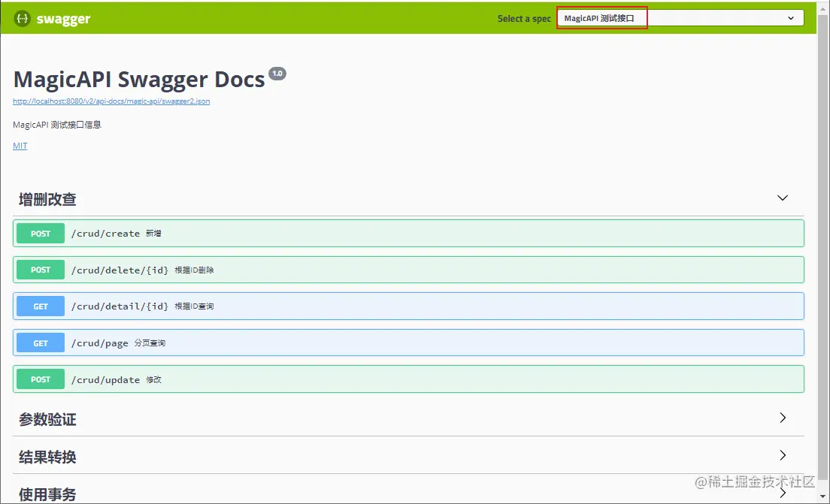Click the swagger brand text
The width and height of the screenshot is (830, 504).
pos(63,19)
